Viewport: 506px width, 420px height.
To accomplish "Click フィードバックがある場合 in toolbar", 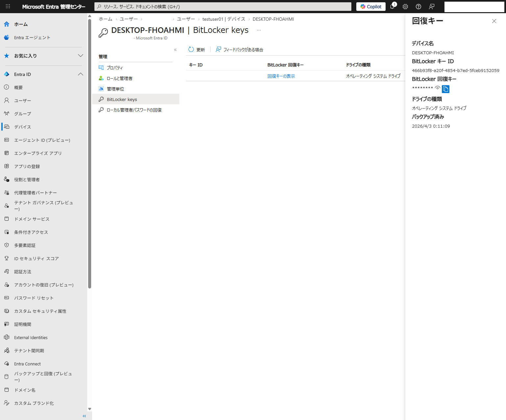I will coord(240,50).
